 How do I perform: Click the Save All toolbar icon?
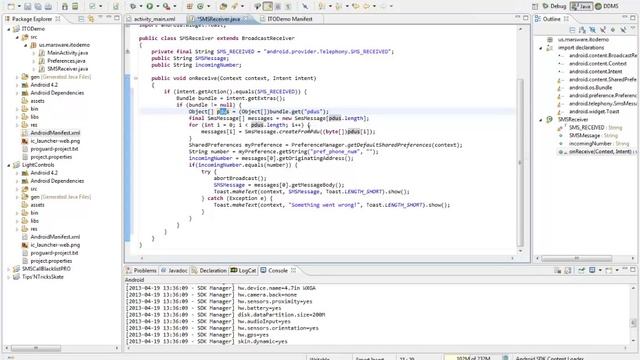[x=38, y=7]
